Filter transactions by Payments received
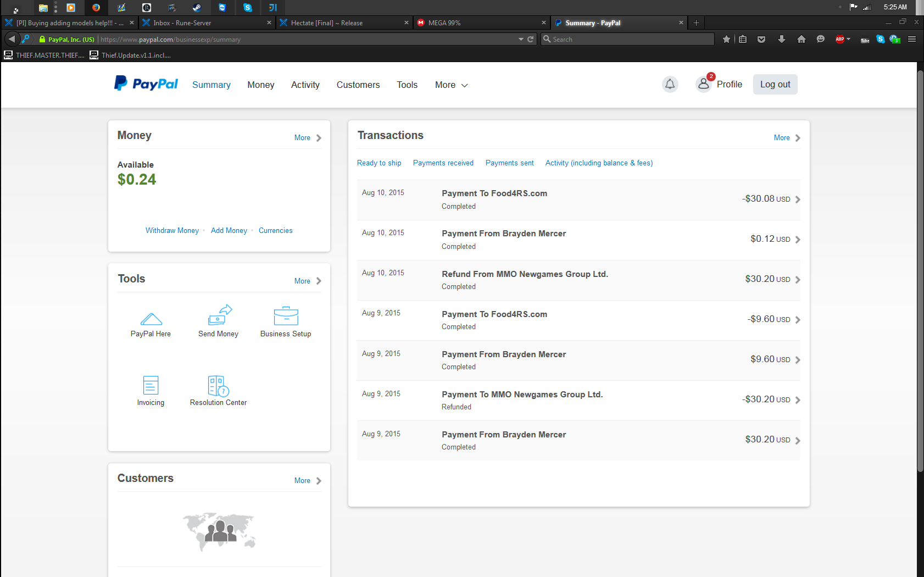The height and width of the screenshot is (577, 924). coord(443,163)
